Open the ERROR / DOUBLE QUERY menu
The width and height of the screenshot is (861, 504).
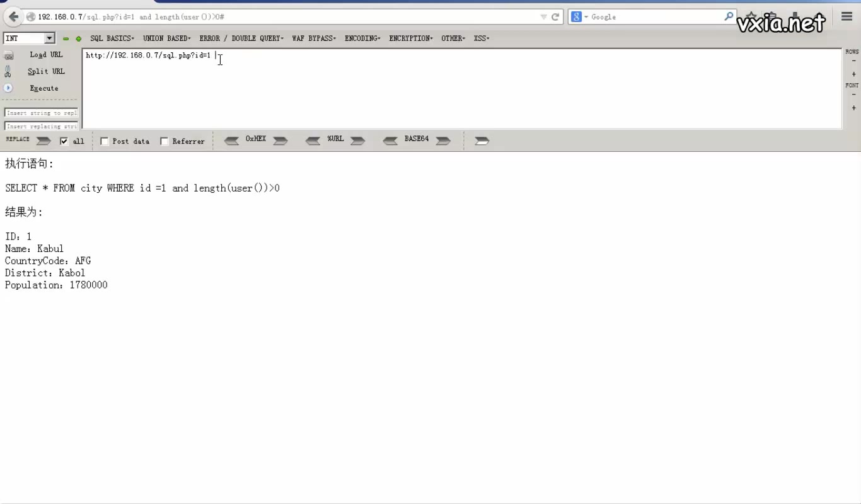(241, 38)
